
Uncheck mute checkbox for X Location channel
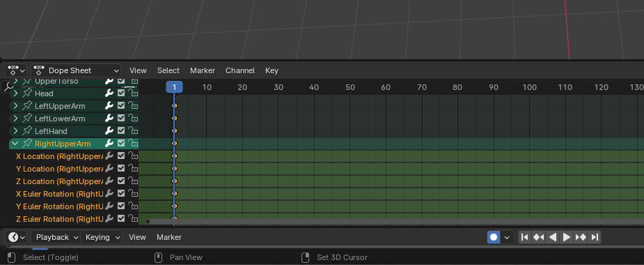120,156
